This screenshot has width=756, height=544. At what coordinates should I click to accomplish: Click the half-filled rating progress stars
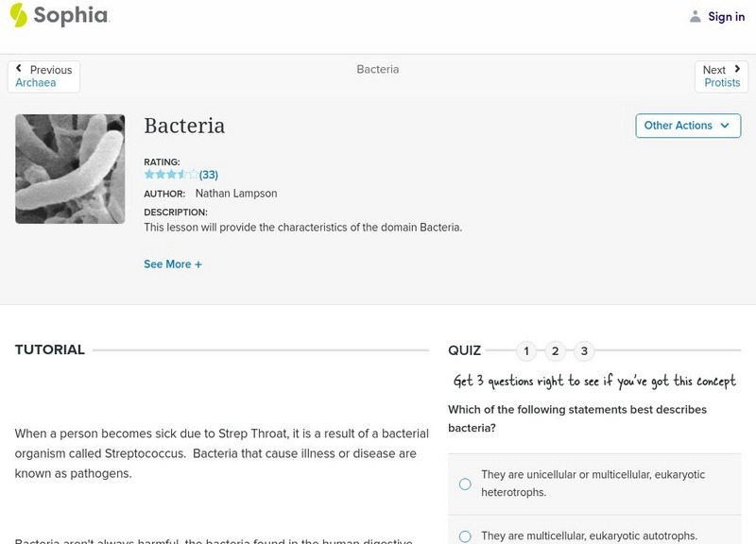162,174
